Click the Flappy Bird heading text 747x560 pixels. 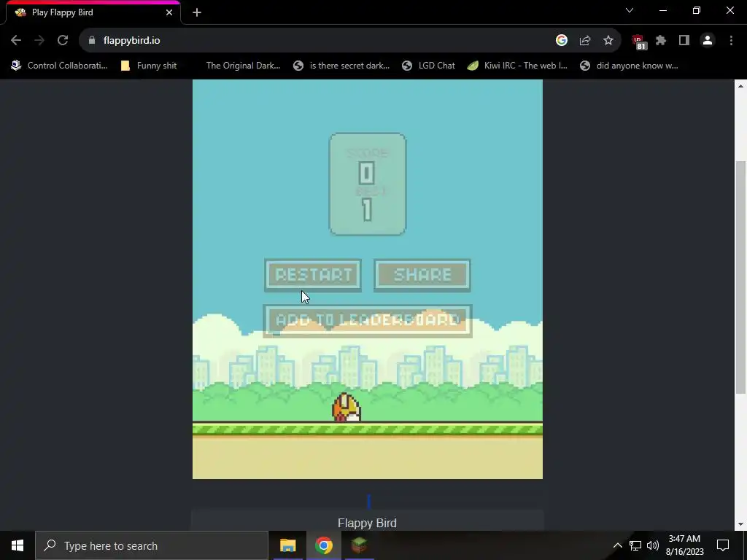coord(368,523)
